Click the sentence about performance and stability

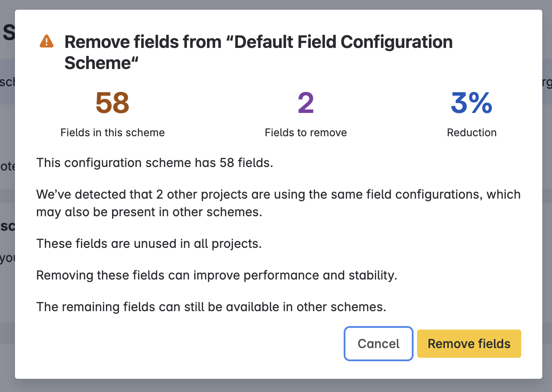[x=217, y=276]
